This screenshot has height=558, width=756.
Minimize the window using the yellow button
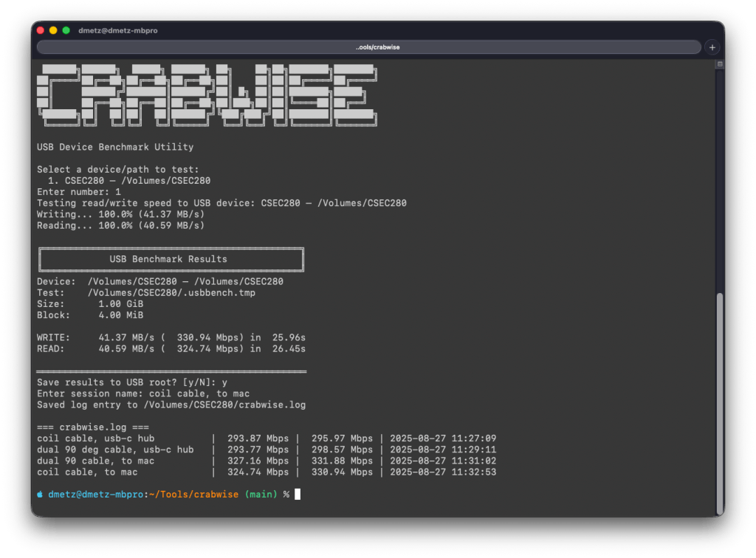53,30
